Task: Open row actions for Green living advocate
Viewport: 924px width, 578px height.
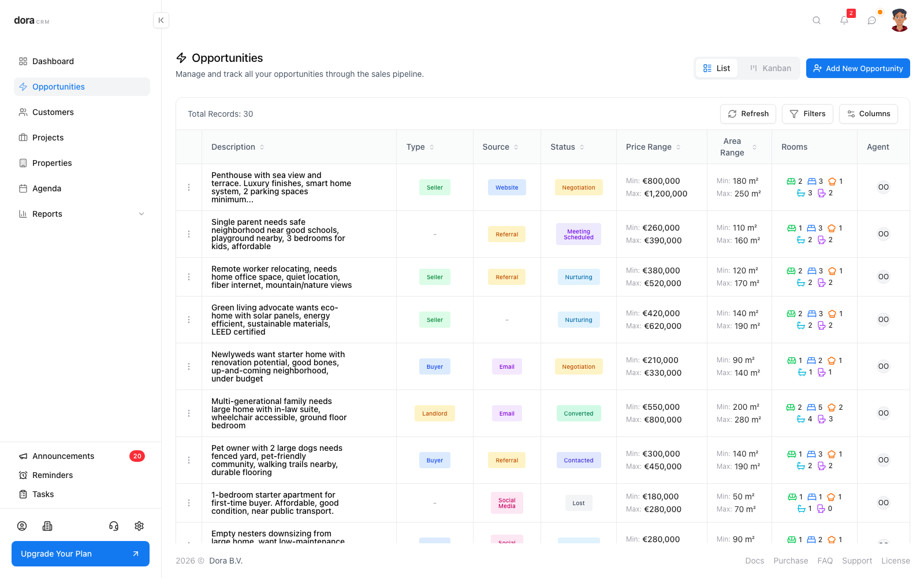Action: point(189,320)
